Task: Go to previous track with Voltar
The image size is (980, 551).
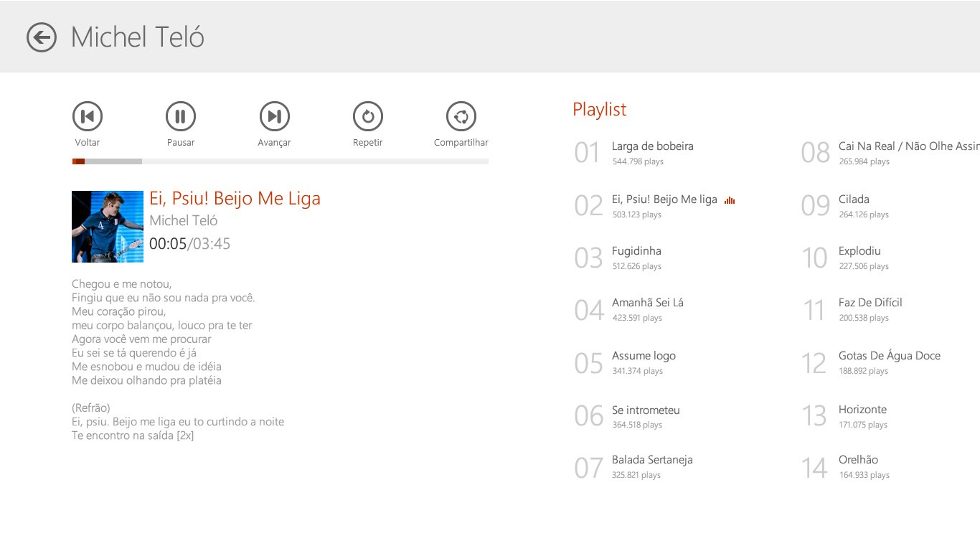Action: 88,116
